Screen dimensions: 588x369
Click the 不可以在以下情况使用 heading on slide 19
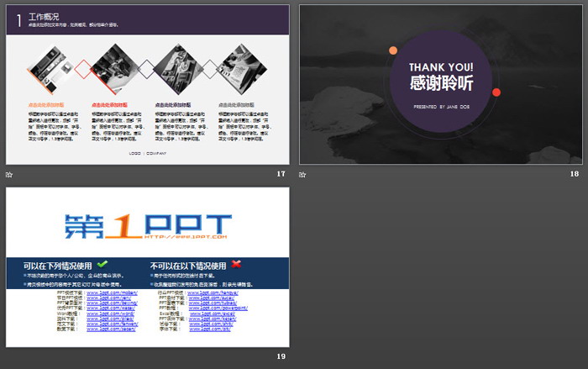tap(188, 266)
